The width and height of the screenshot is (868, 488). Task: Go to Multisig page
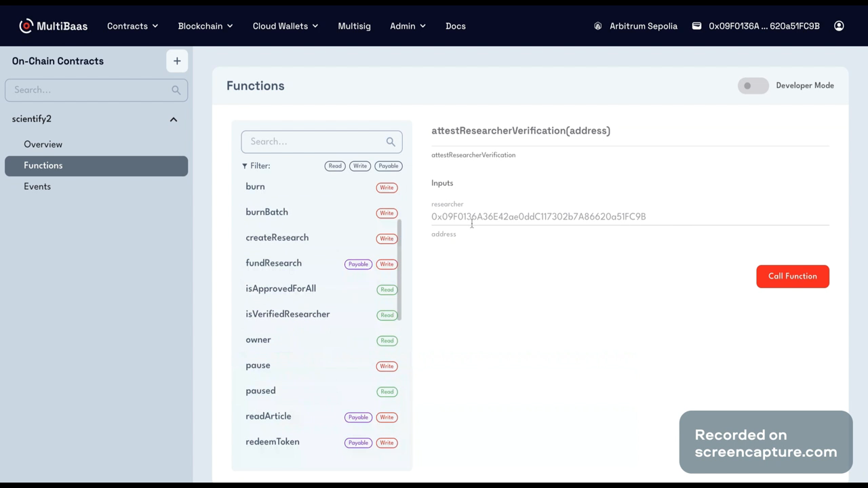coord(354,26)
